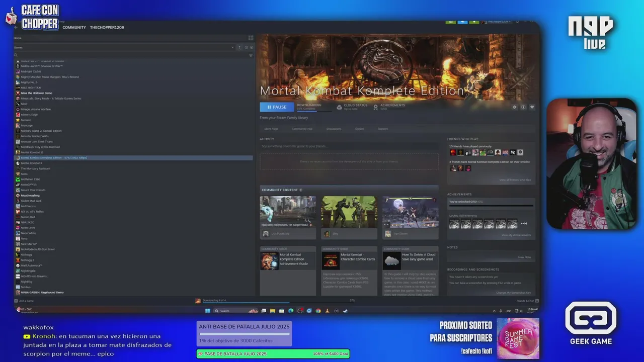
Task: Open the Russian-captioned community screenshot thumbnail
Action: coord(288,212)
